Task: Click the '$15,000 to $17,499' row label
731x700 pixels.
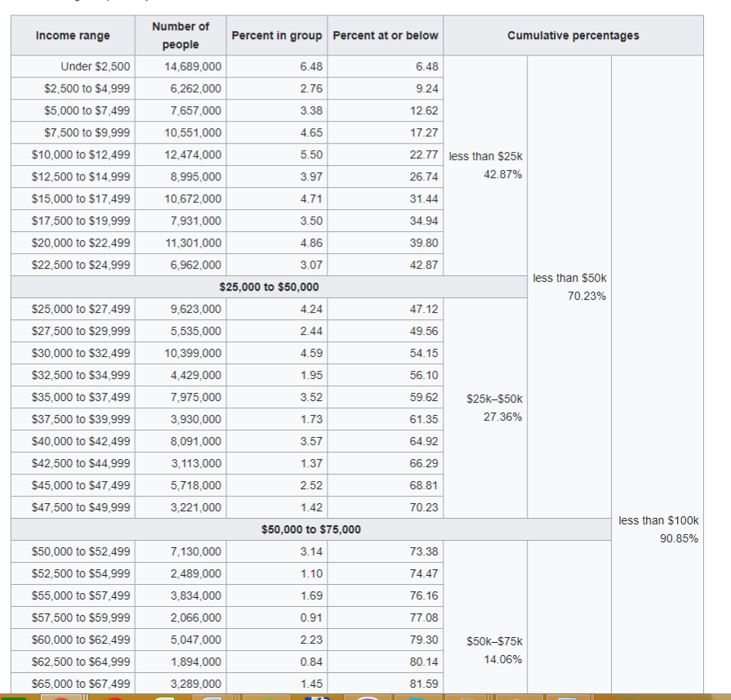Action: [x=81, y=198]
